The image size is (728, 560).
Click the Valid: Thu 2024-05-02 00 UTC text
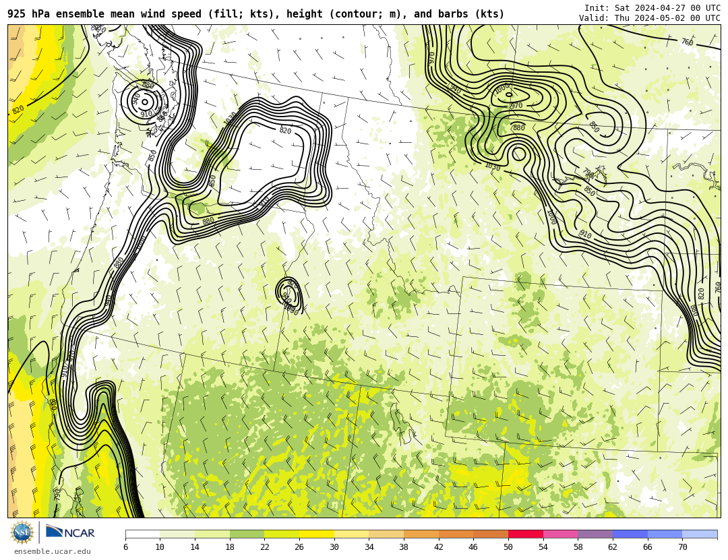click(x=650, y=18)
